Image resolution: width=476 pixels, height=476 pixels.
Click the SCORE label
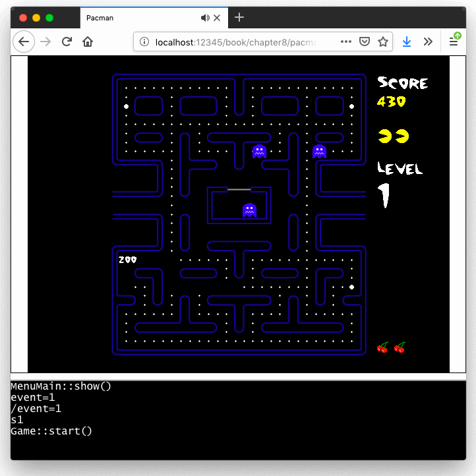coord(403,82)
